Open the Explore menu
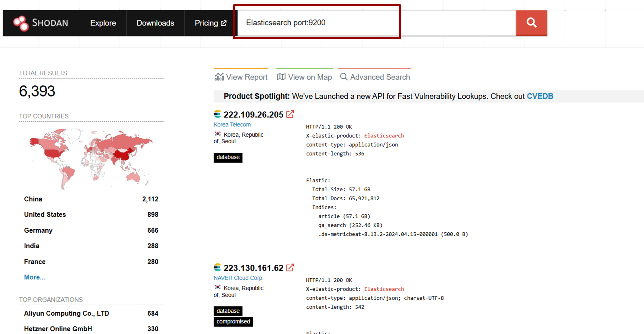 coord(103,23)
